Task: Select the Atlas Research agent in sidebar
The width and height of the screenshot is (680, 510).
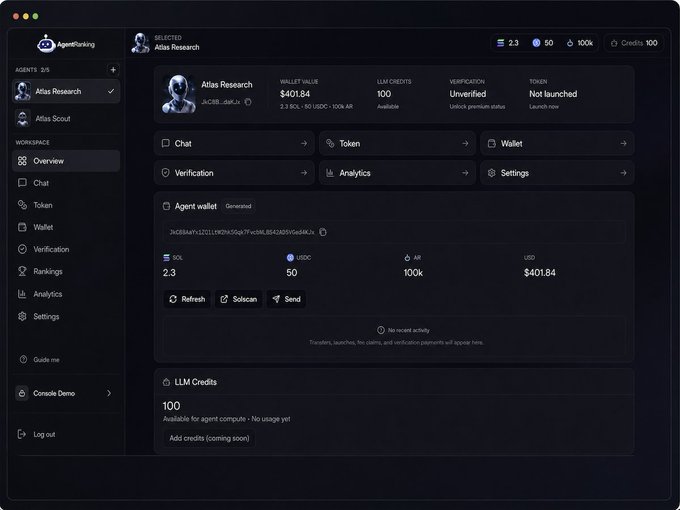Action: point(66,91)
